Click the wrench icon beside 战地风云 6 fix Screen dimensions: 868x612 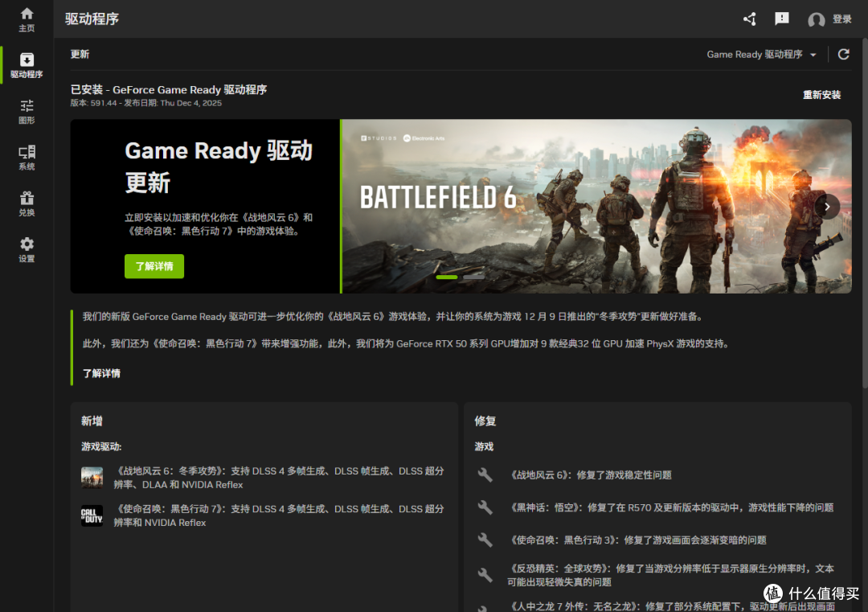[485, 474]
